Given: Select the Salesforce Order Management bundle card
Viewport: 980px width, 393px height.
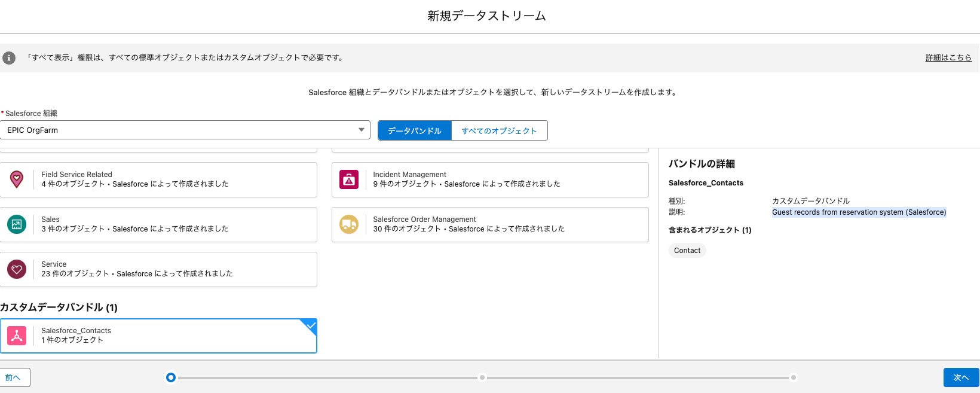Looking at the screenshot, I should point(490,224).
